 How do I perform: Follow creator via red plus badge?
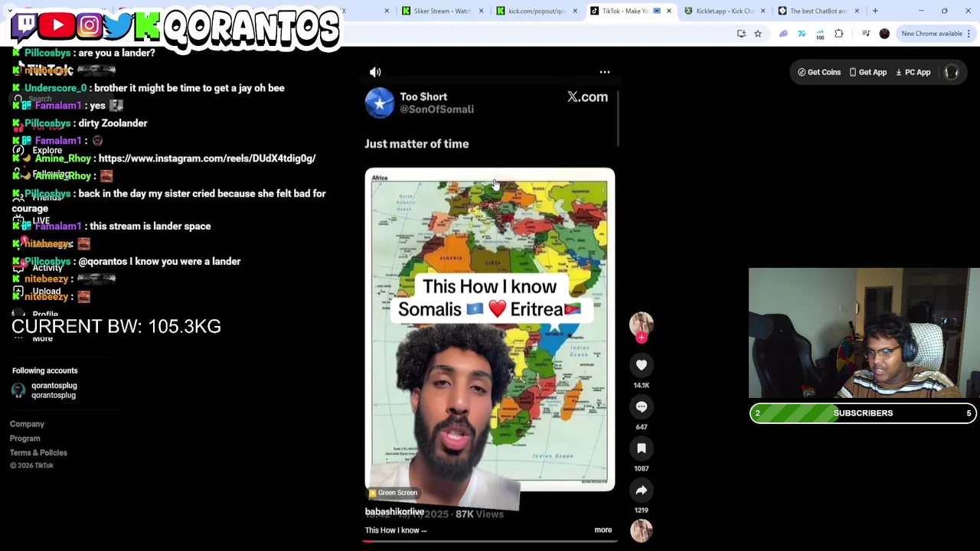tap(642, 337)
